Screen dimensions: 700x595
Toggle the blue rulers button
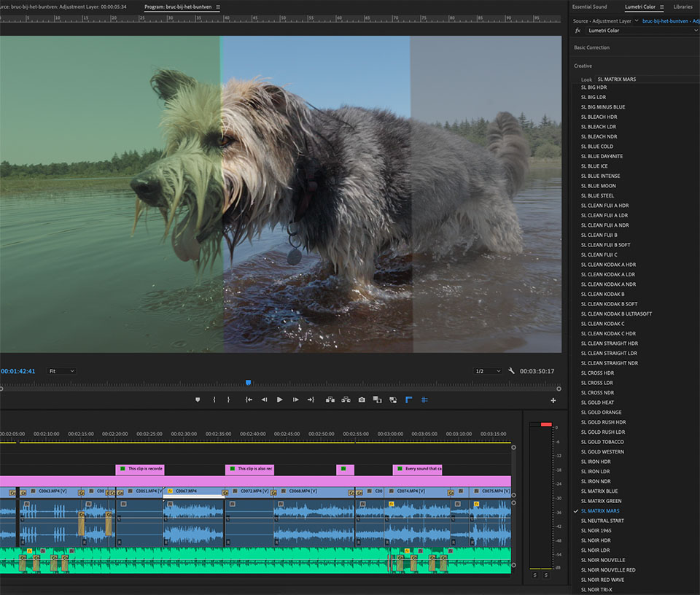[x=408, y=400]
